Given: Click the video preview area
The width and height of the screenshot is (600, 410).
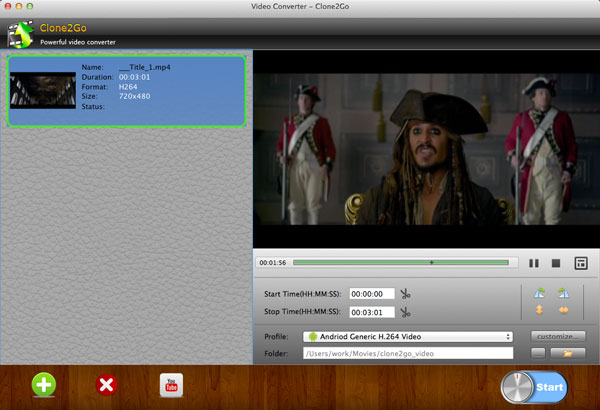Looking at the screenshot, I should tap(426, 149).
